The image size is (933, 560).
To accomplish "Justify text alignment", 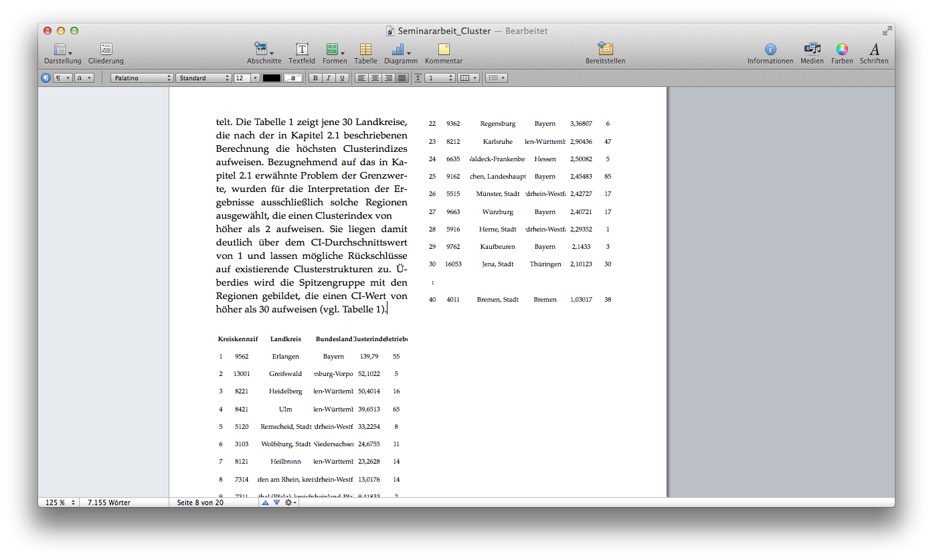I will click(x=402, y=78).
